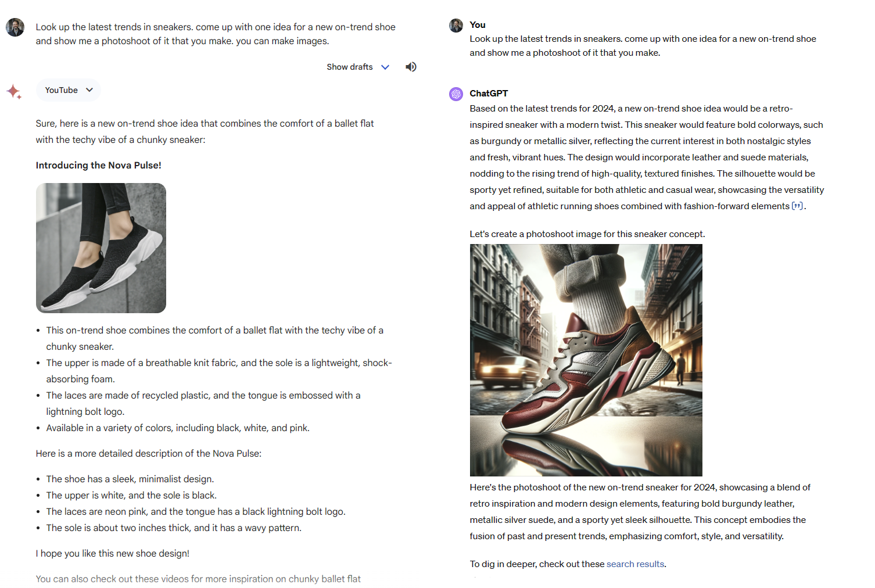Click the ChatGPT name label

point(489,94)
